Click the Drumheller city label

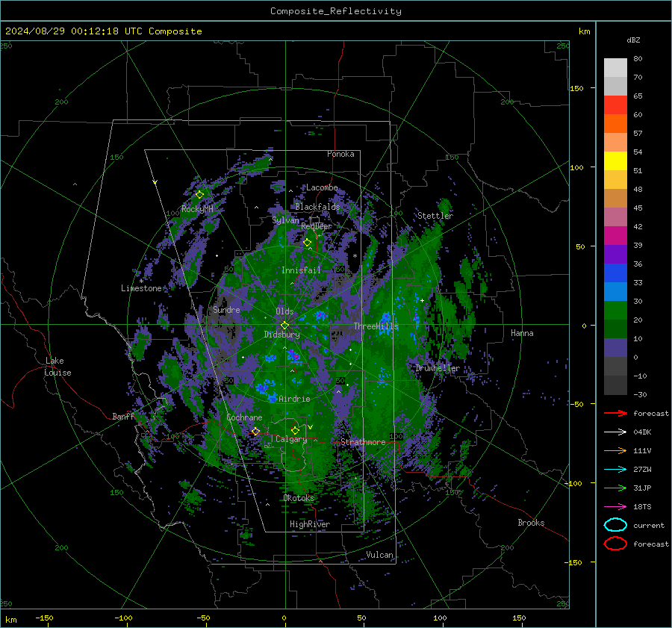(438, 368)
